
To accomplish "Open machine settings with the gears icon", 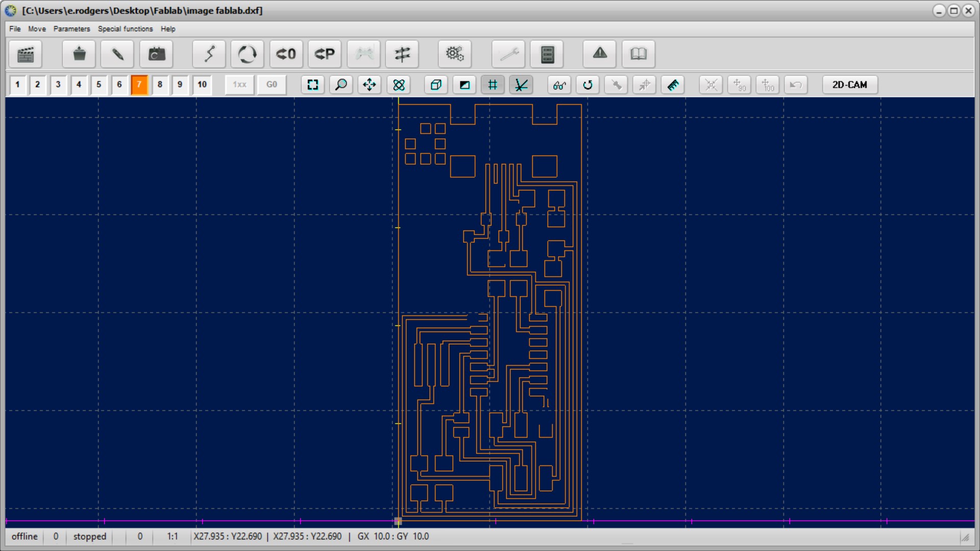I will [x=454, y=54].
